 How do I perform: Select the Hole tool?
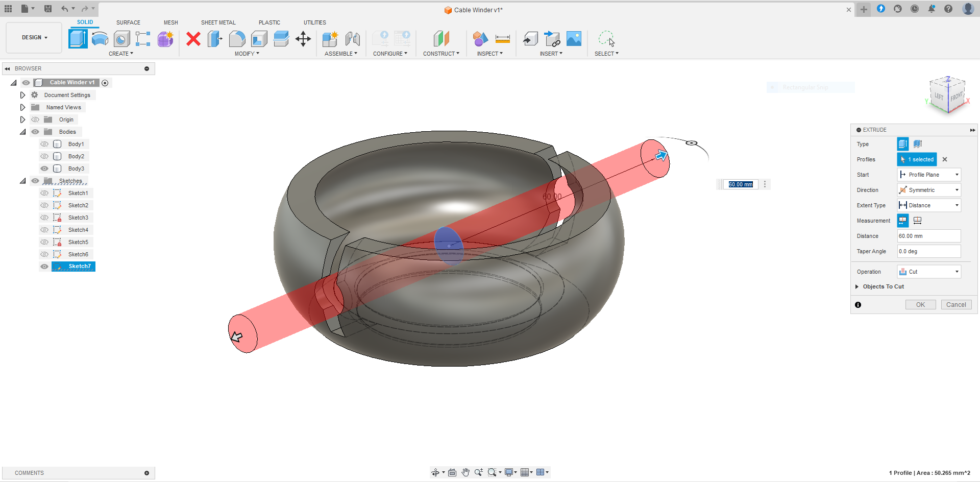point(121,39)
